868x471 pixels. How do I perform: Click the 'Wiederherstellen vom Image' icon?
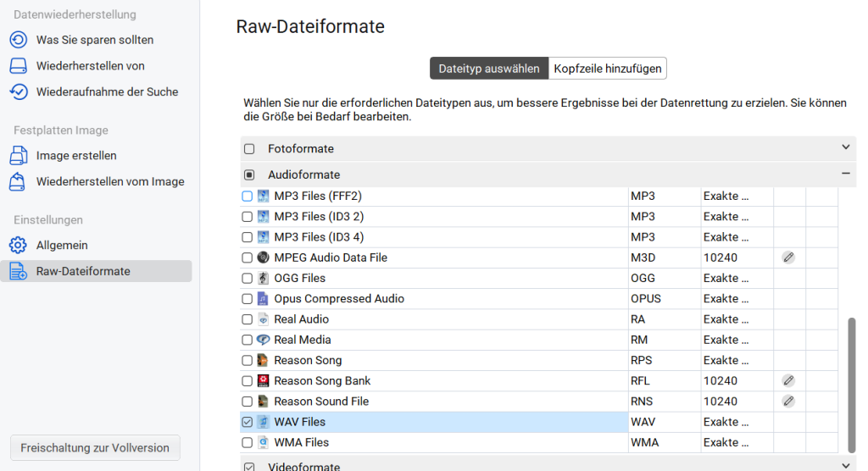(19, 182)
